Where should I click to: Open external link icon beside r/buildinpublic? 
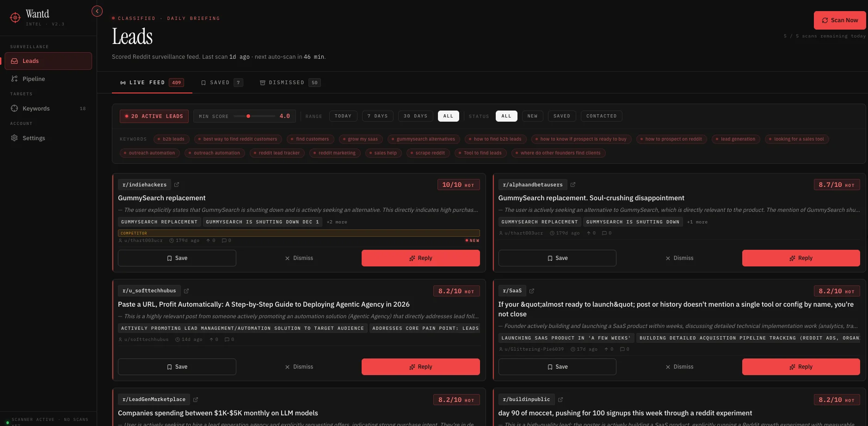(560, 400)
